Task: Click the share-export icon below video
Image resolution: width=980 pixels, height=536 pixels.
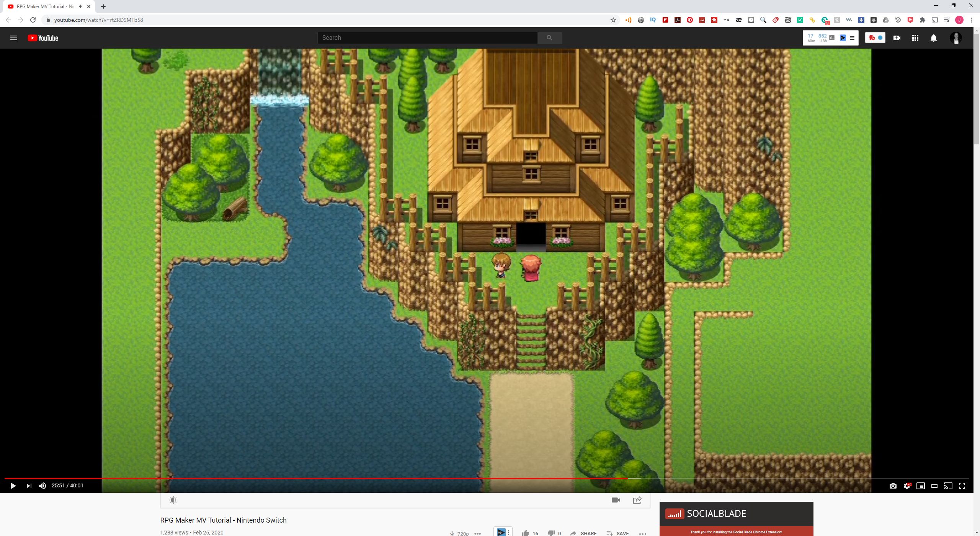Action: [637, 500]
